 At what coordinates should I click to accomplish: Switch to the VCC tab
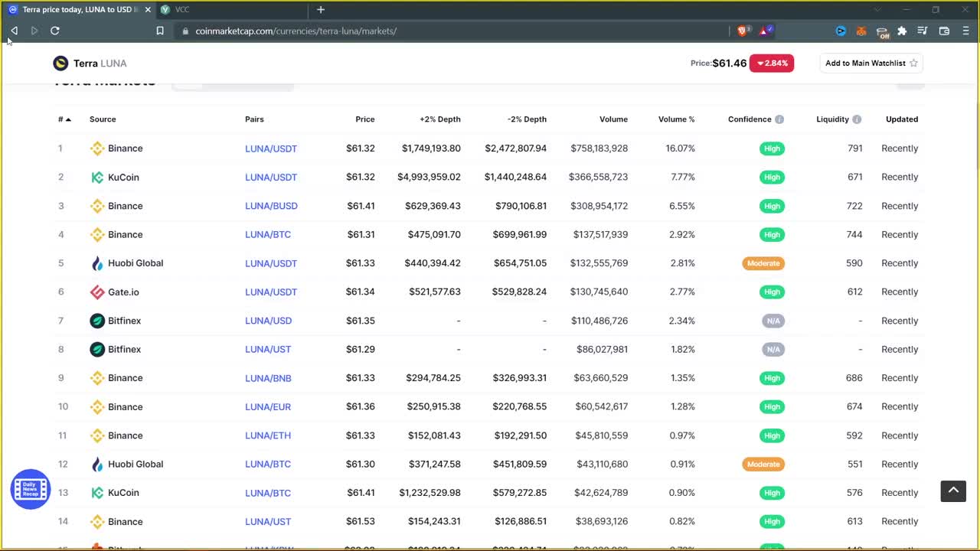[233, 9]
